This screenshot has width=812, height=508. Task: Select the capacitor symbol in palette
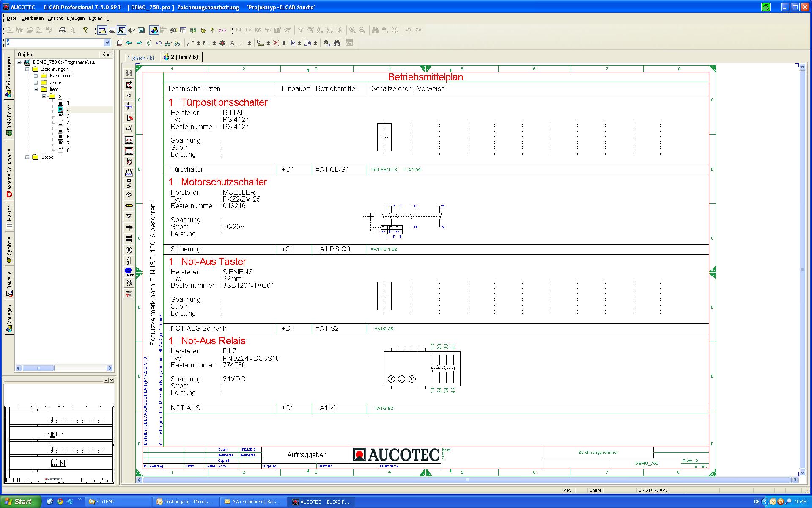pyautogui.click(x=129, y=228)
